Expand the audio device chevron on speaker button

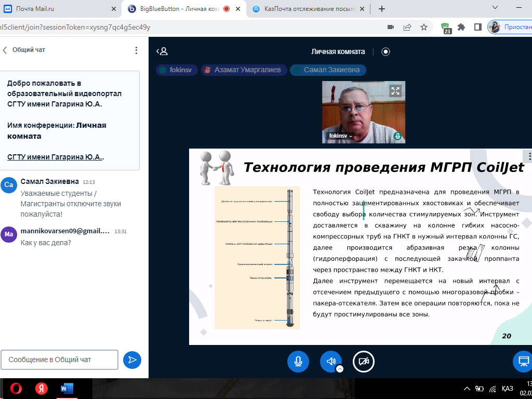(x=340, y=369)
